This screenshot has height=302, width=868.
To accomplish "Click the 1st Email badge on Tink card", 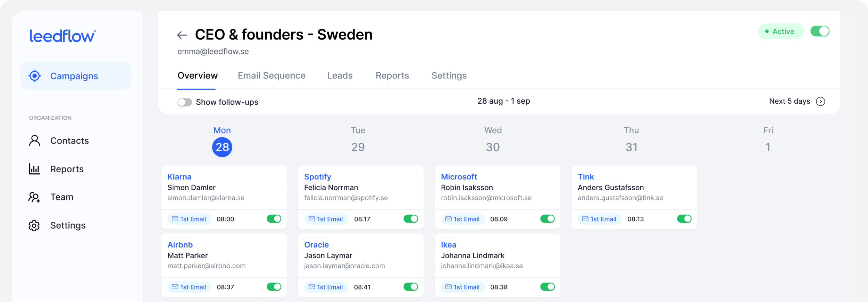I will coord(600,219).
